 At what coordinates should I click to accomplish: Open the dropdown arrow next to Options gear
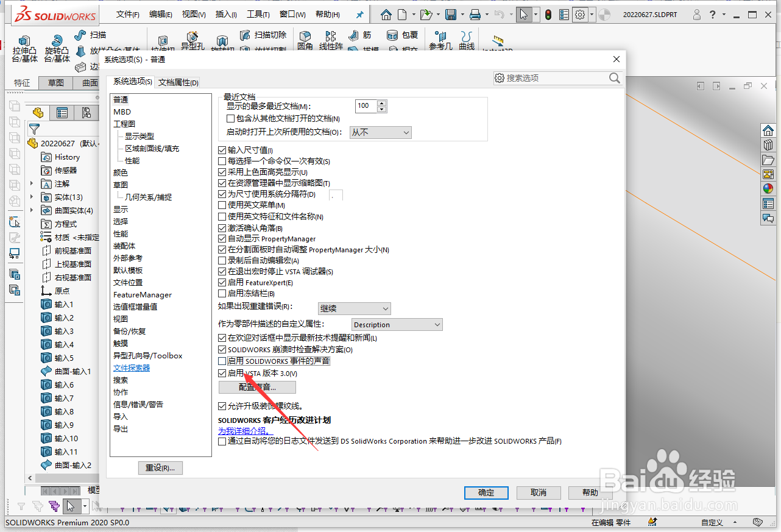click(x=591, y=15)
